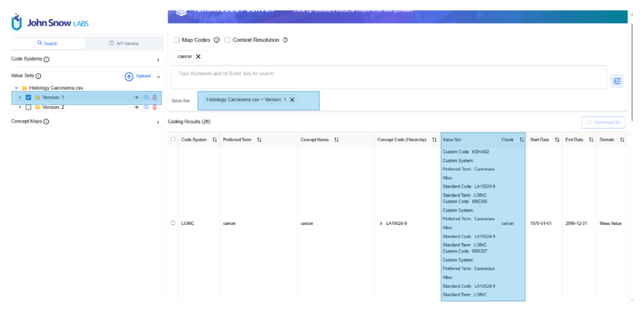Open Context Resolution help icon
644x312 pixels.
(285, 40)
